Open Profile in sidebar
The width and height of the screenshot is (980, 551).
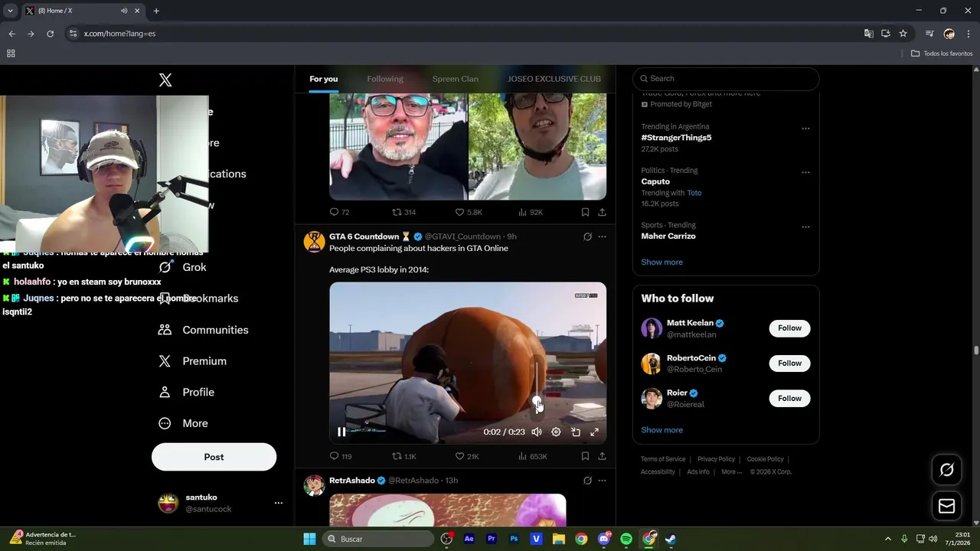coord(187,392)
